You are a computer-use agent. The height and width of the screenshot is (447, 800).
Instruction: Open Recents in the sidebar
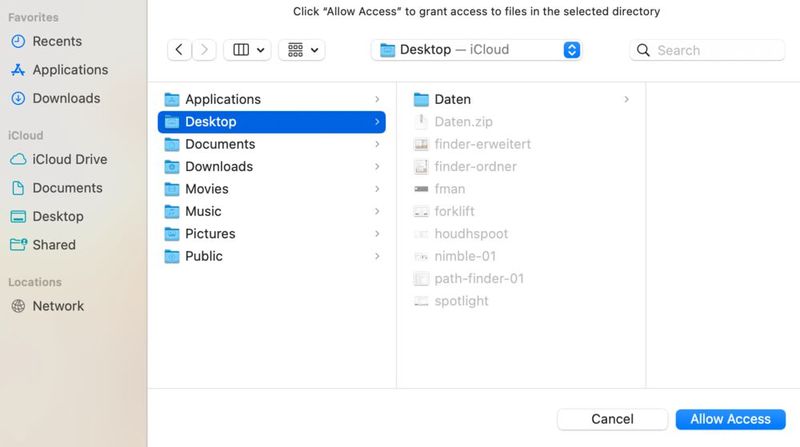pos(56,41)
